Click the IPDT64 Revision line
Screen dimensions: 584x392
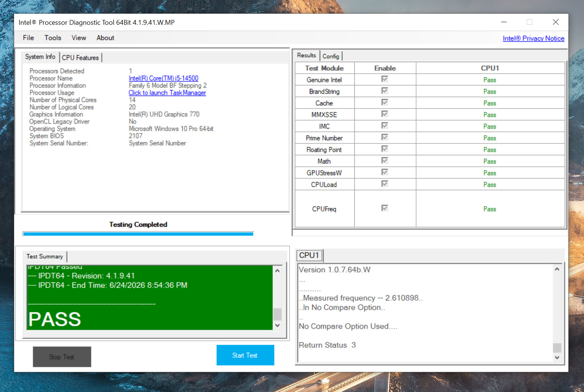point(81,276)
